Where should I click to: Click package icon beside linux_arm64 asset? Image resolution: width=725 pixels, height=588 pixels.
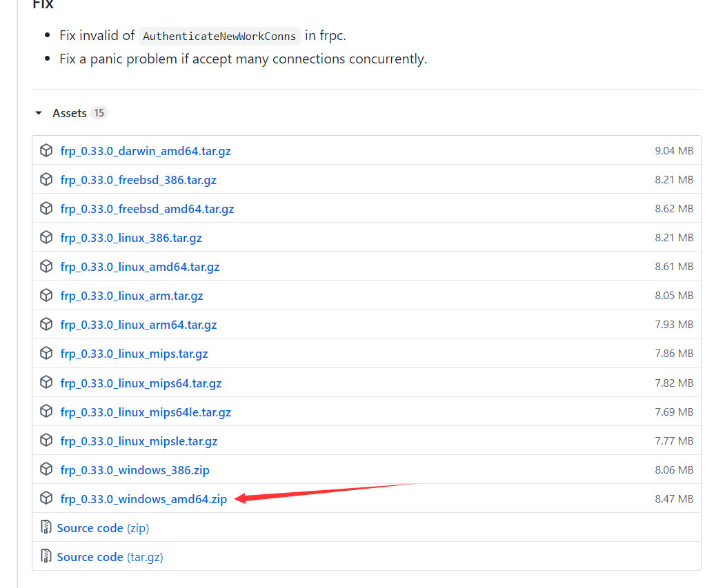tap(46, 324)
